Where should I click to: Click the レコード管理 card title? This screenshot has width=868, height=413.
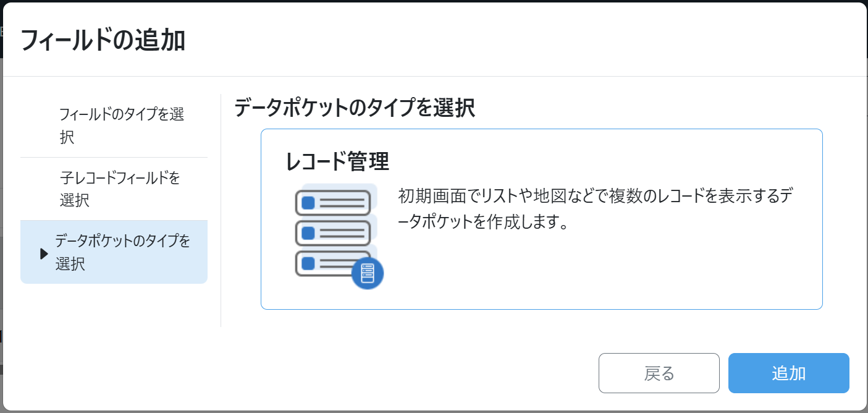tap(337, 162)
